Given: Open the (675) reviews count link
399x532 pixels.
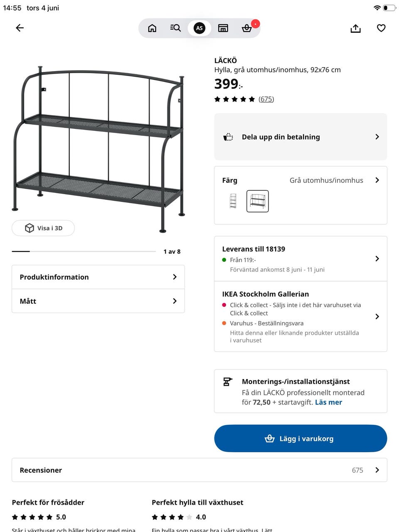Looking at the screenshot, I should tap(266, 99).
